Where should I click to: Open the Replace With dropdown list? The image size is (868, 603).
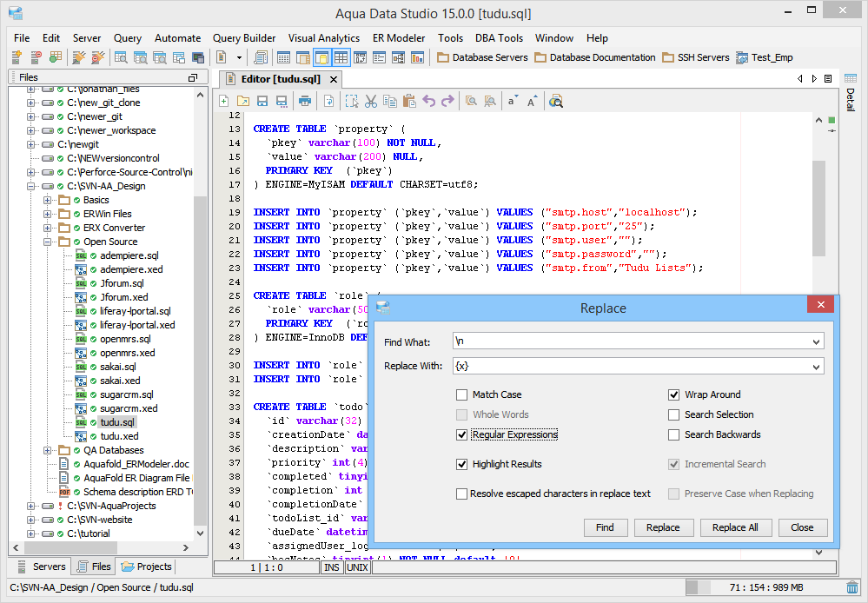(815, 367)
